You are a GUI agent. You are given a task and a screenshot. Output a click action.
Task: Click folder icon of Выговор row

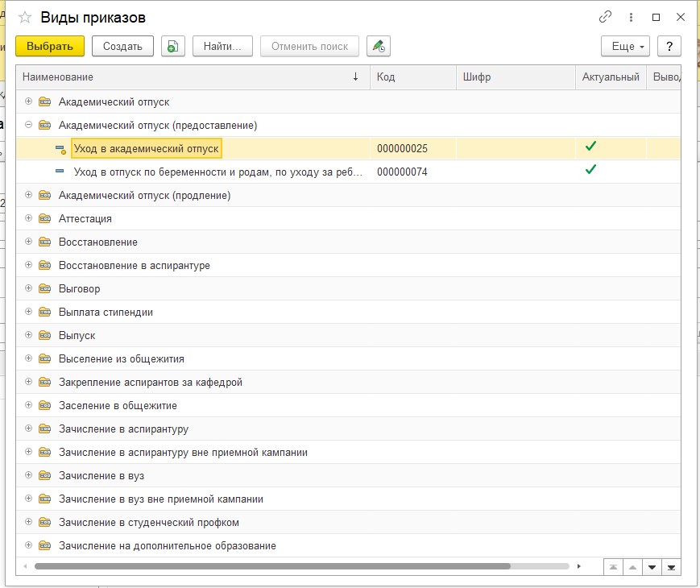44,288
